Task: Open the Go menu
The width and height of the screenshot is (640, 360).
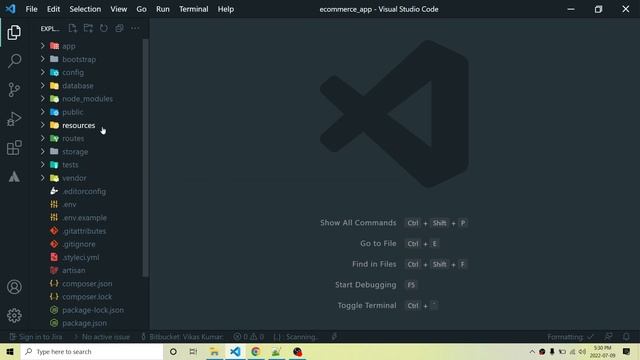Action: (141, 9)
